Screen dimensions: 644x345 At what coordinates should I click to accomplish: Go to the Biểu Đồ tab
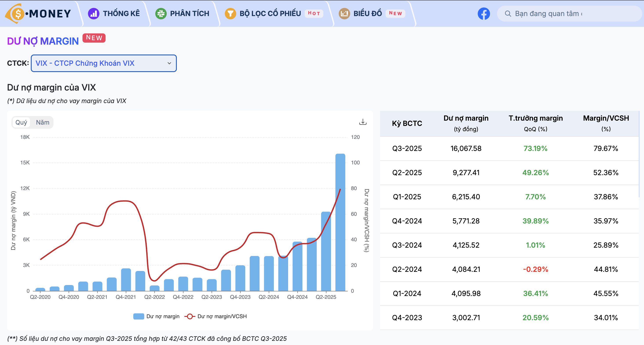coord(368,13)
